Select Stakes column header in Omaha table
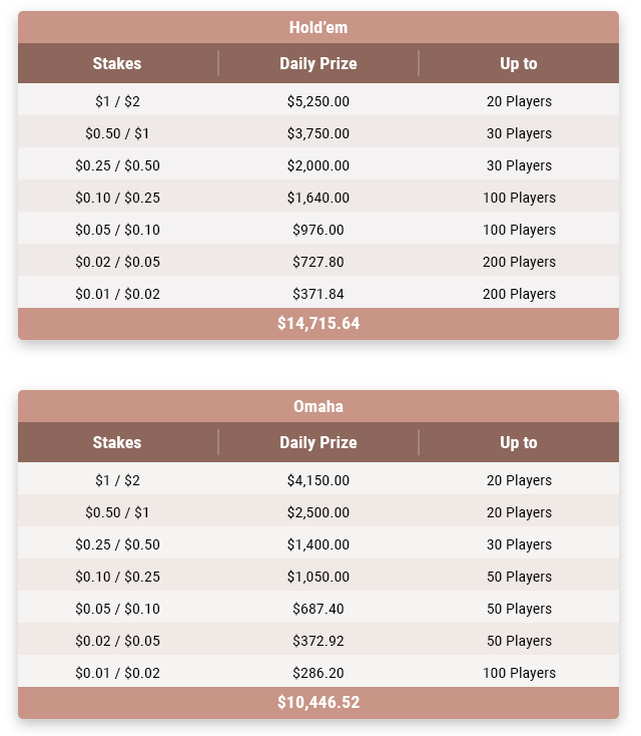Screen dimensions: 641x736 coord(117,442)
